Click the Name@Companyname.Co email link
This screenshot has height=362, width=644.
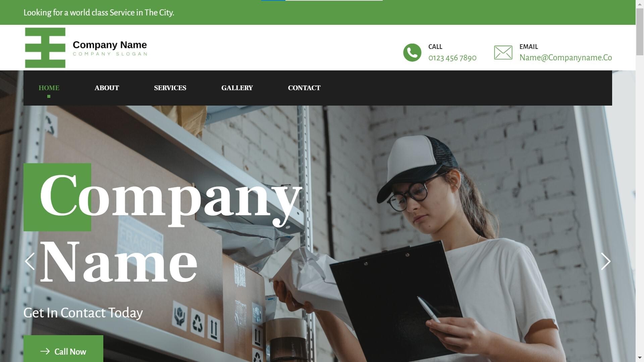coord(566,58)
